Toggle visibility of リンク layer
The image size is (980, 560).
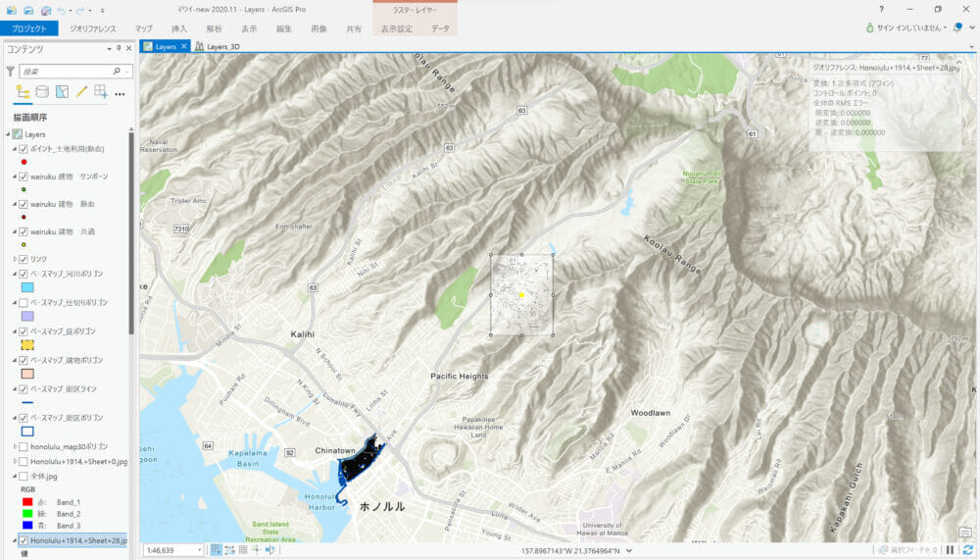pos(24,259)
